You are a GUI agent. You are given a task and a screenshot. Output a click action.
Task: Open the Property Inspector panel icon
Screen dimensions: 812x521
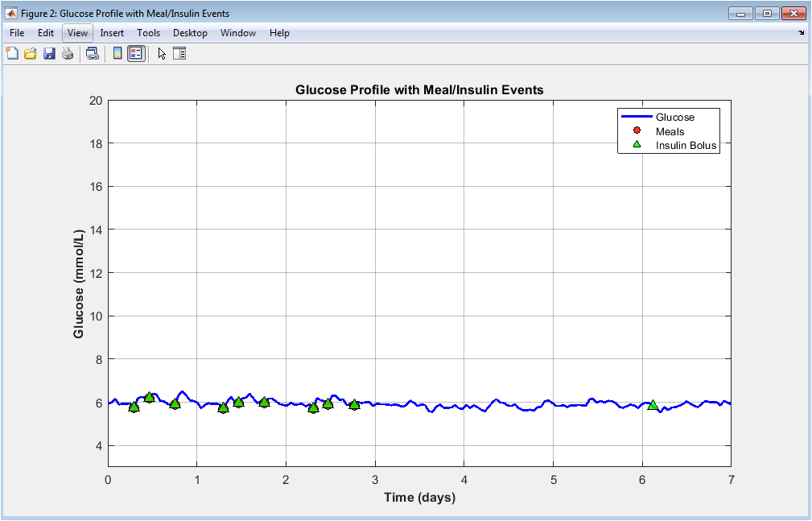pos(179,54)
